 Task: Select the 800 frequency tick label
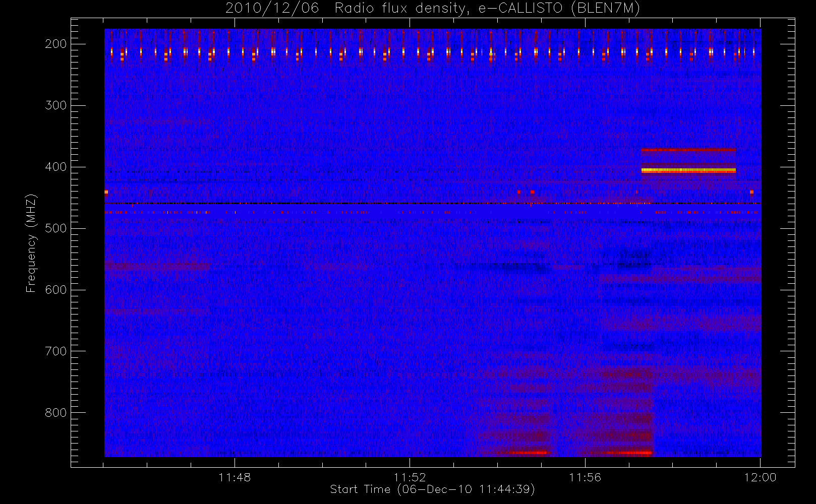[55, 413]
